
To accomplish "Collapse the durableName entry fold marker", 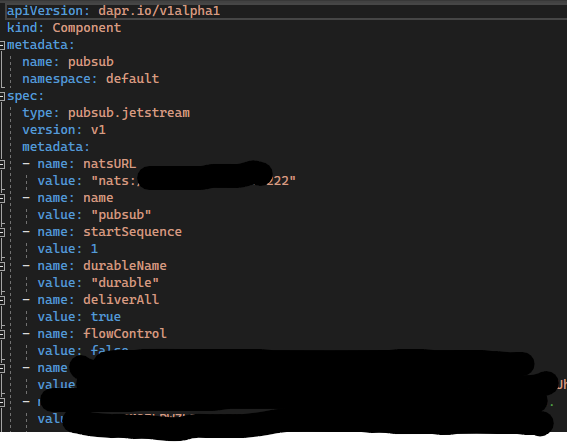I will [x=2, y=266].
